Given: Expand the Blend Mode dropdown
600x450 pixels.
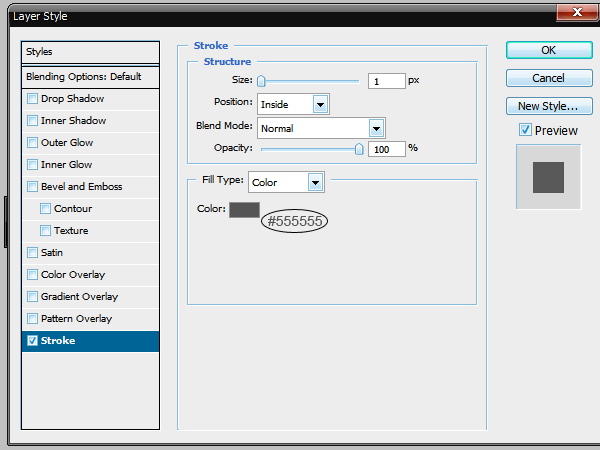Looking at the screenshot, I should point(376,128).
